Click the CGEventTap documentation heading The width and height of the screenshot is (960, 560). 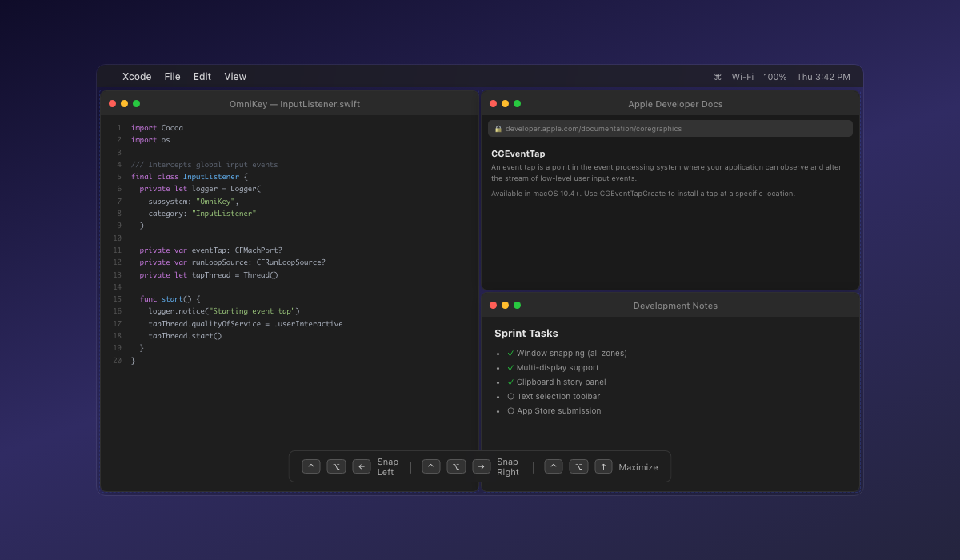click(518, 154)
